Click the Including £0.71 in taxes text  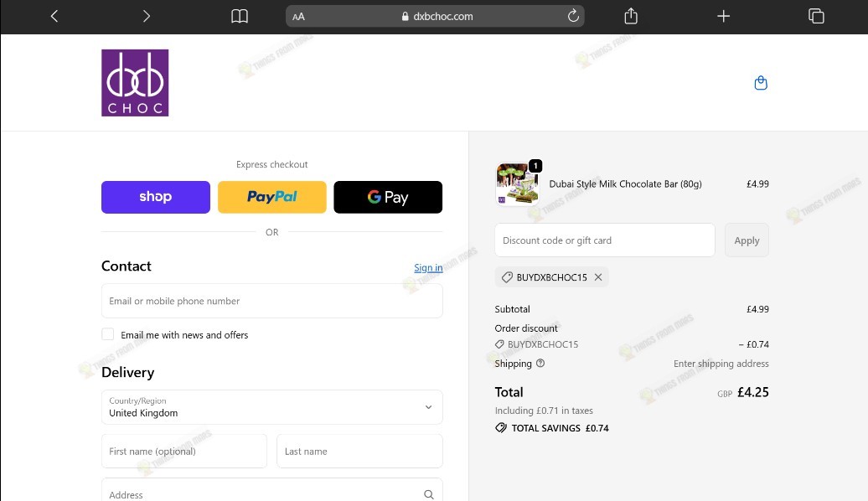[544, 411]
